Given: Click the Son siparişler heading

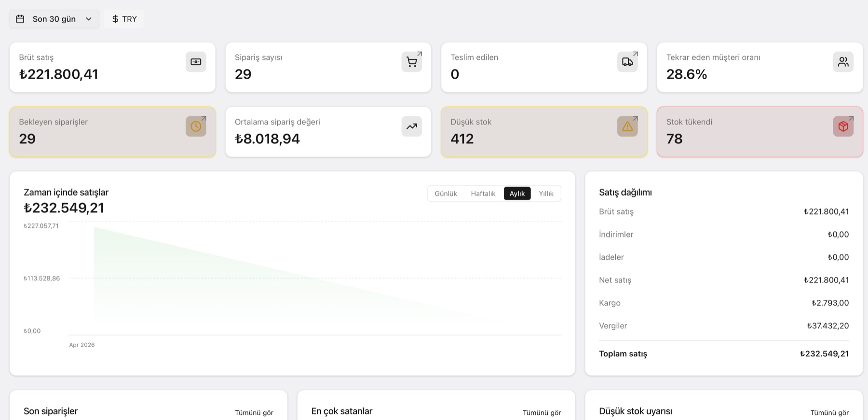Looking at the screenshot, I should click(x=51, y=411).
